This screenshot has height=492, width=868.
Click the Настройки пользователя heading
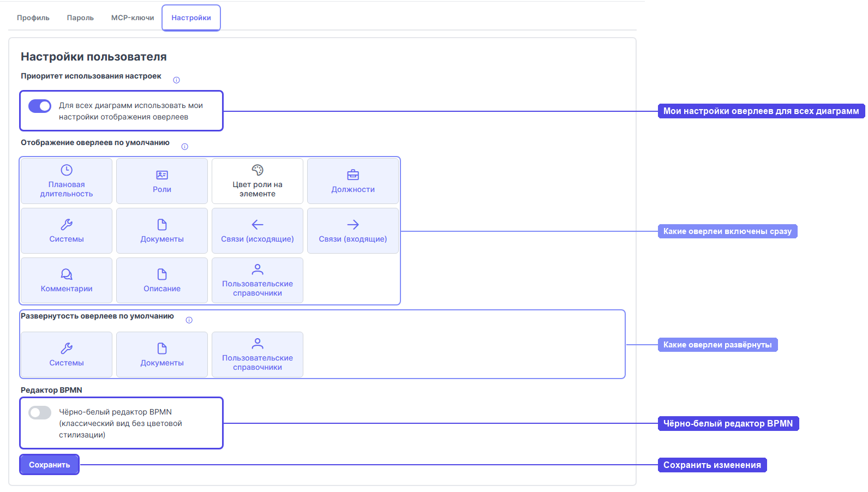point(94,57)
